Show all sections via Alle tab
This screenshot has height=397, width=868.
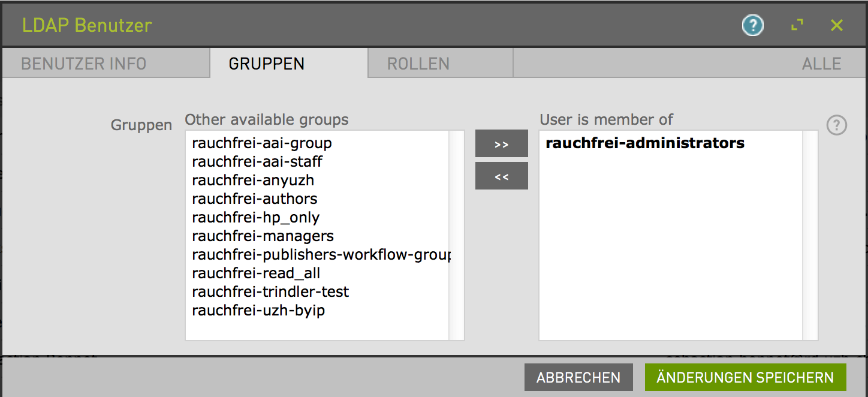point(821,64)
